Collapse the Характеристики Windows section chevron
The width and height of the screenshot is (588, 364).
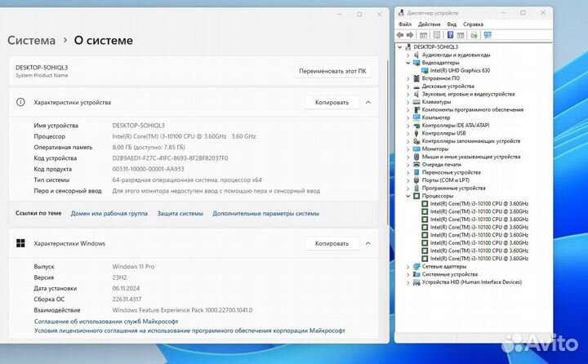click(368, 243)
